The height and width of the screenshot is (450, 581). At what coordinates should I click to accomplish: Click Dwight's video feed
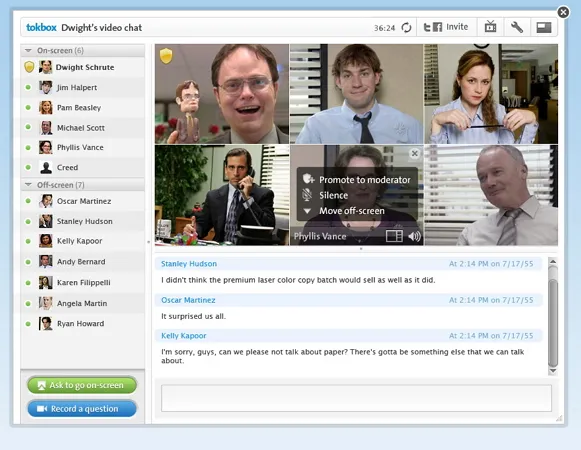tap(222, 94)
